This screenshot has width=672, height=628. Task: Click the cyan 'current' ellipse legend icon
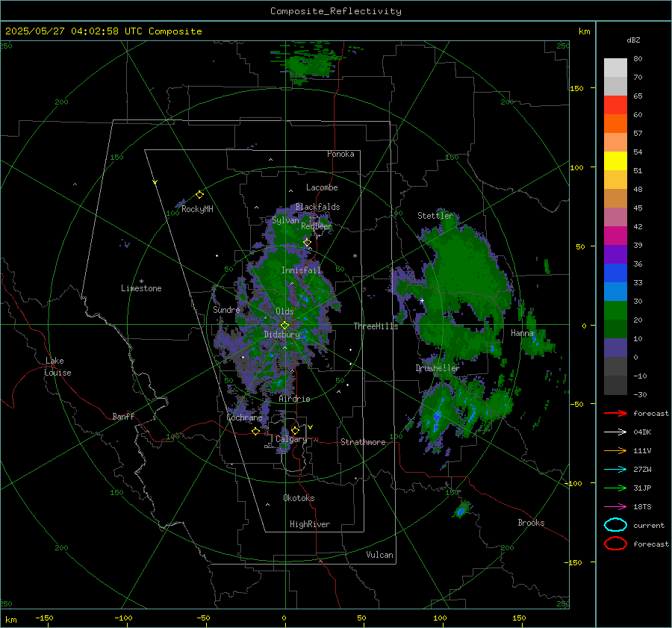click(x=615, y=525)
